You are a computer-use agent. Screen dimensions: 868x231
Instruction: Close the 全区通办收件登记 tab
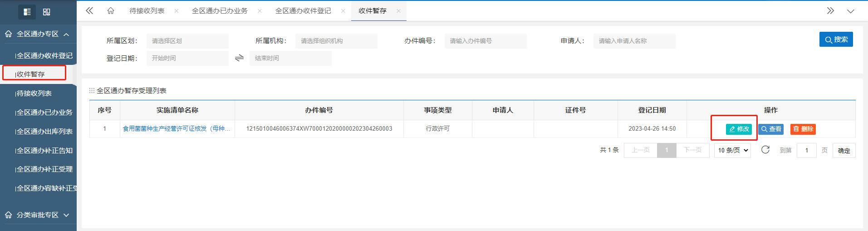pyautogui.click(x=343, y=11)
